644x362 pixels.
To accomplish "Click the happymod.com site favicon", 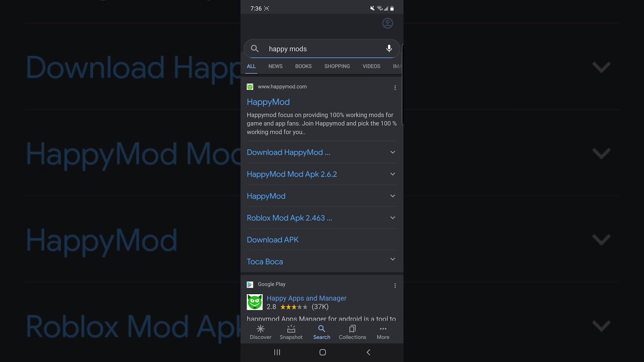I will [250, 87].
